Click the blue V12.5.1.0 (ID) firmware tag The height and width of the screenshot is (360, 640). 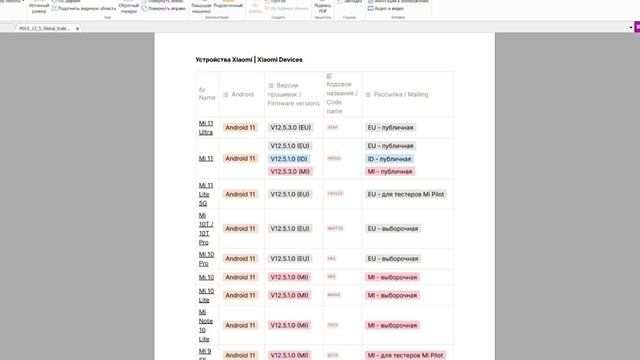[x=289, y=159]
